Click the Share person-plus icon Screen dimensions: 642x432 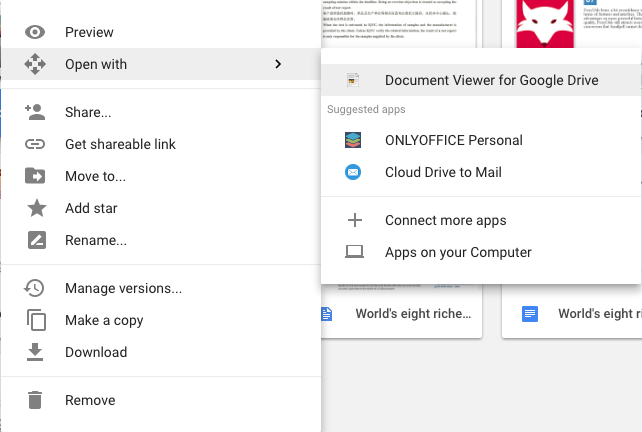tap(35, 112)
